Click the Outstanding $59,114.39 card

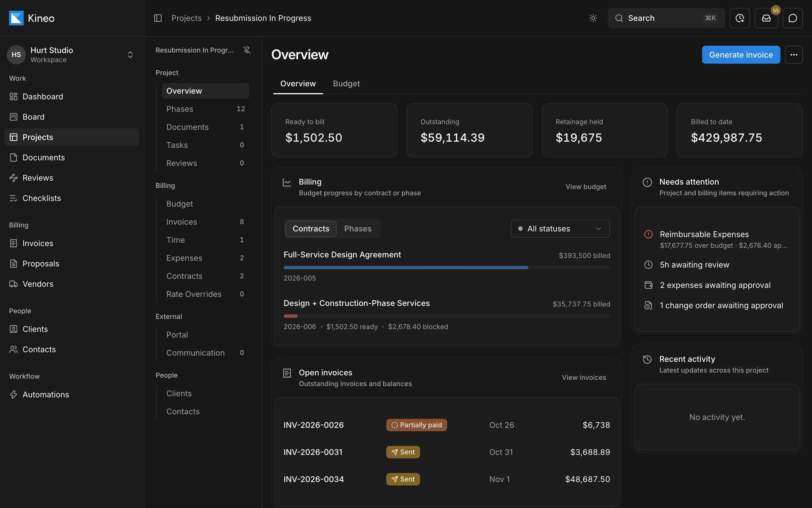click(x=469, y=130)
